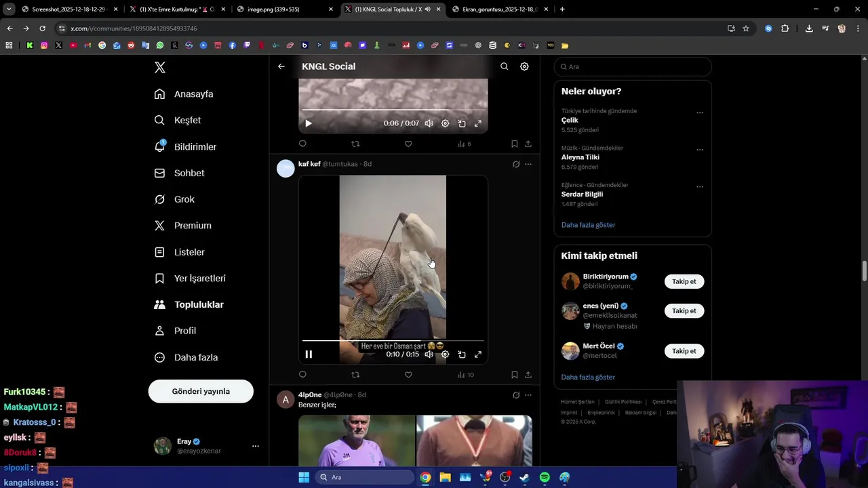Viewport: 868px width, 488px height.
Task: Open browser tab search dropdown
Action: [9, 9]
